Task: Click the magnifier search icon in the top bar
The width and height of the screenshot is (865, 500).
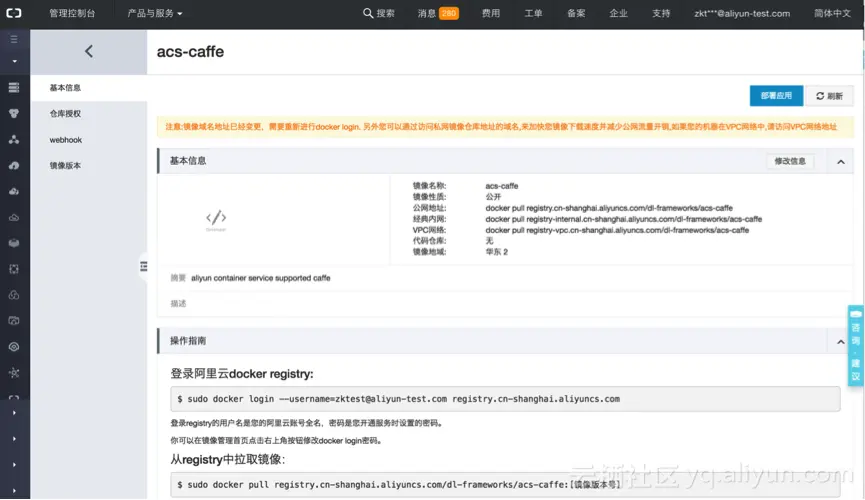Action: coord(368,13)
